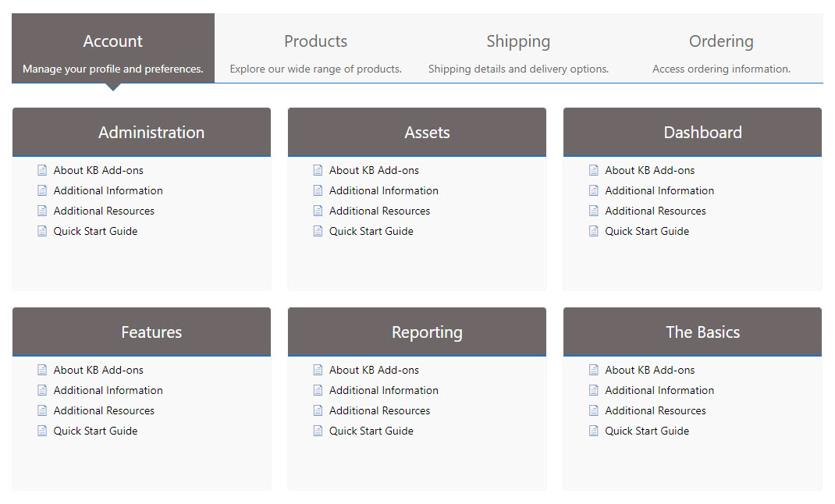
Task: Open Quick Start Guide under Administration
Action: point(95,231)
